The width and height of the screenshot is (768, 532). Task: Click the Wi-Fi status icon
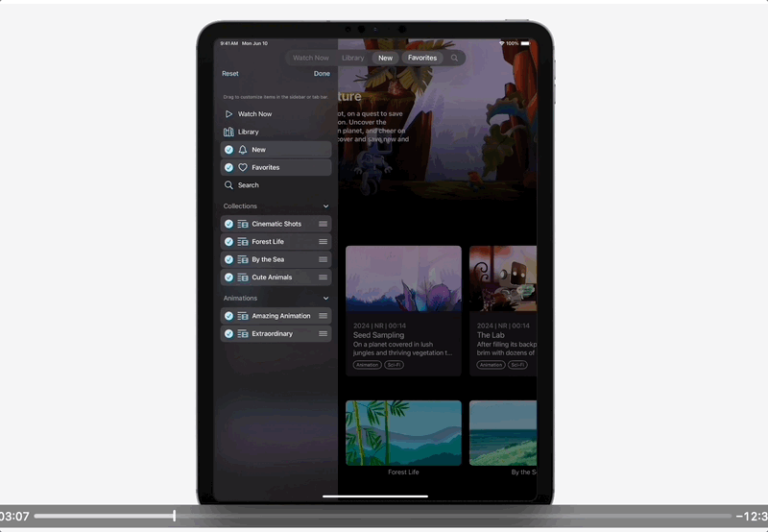coord(501,43)
